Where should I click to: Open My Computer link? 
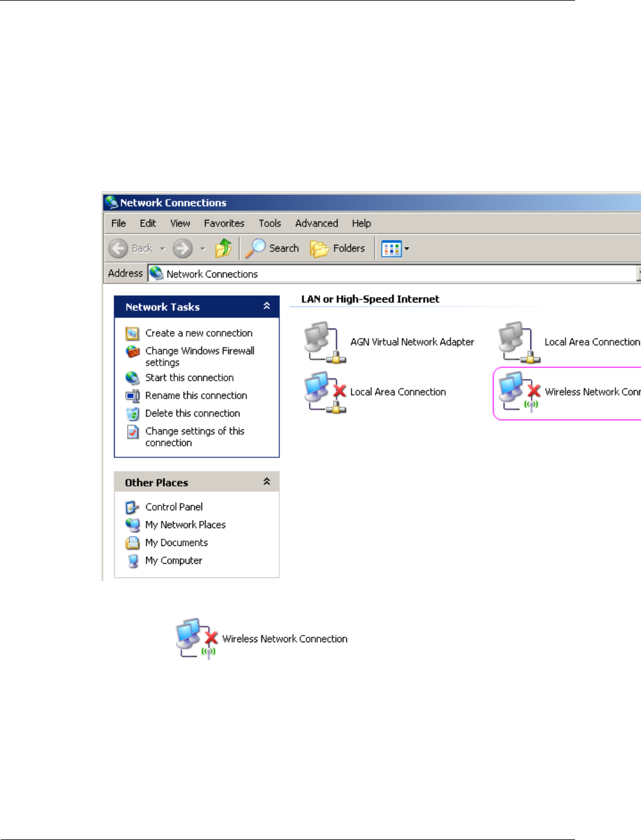(x=173, y=560)
